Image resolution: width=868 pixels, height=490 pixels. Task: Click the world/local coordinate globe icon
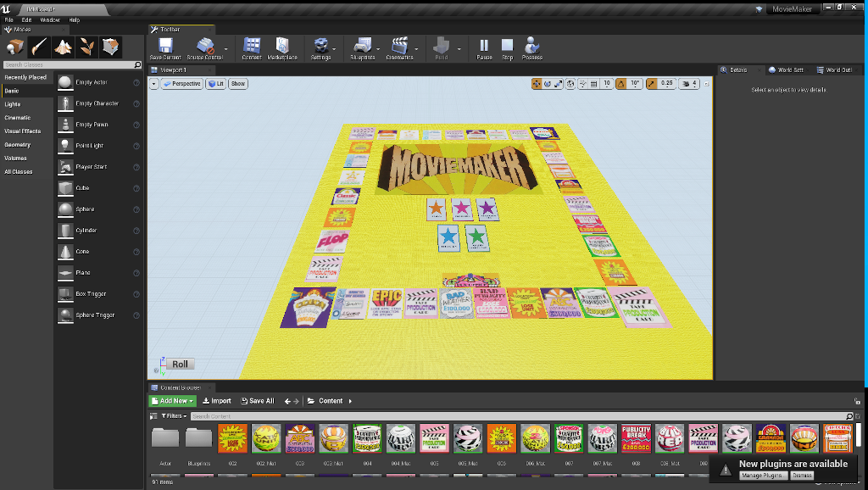(x=570, y=84)
